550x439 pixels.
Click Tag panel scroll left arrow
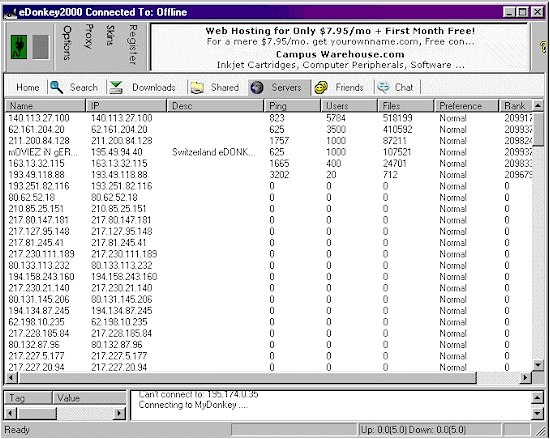(11, 413)
